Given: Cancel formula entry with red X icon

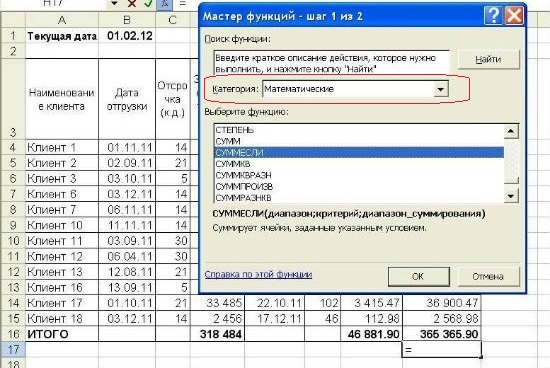Looking at the screenshot, I should click(x=132, y=4).
